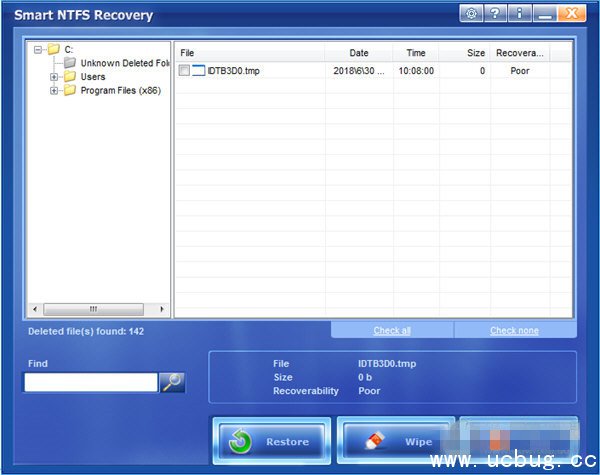Sort by the Date column header
Image resolution: width=600 pixels, height=475 pixels.
[359, 53]
